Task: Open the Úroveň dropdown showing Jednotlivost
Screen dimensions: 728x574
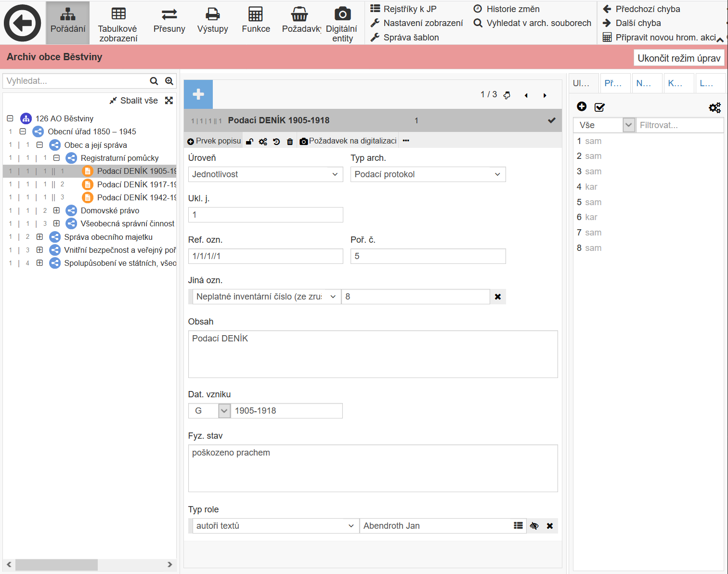Action: pos(265,174)
